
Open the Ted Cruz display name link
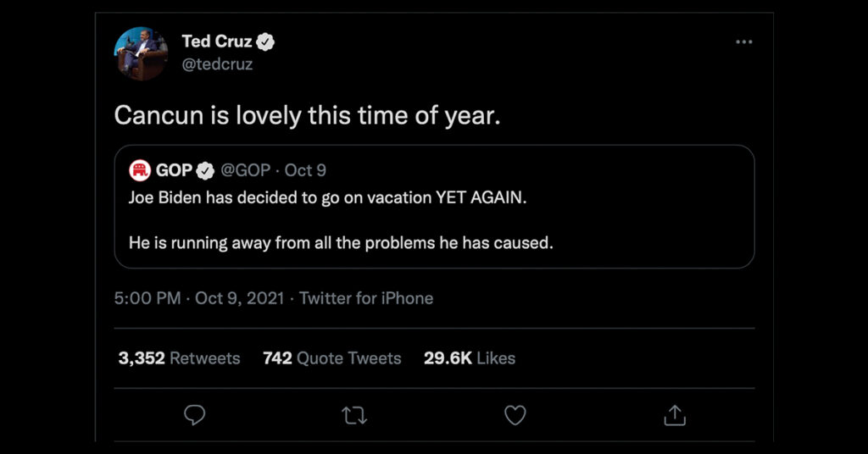click(x=216, y=42)
